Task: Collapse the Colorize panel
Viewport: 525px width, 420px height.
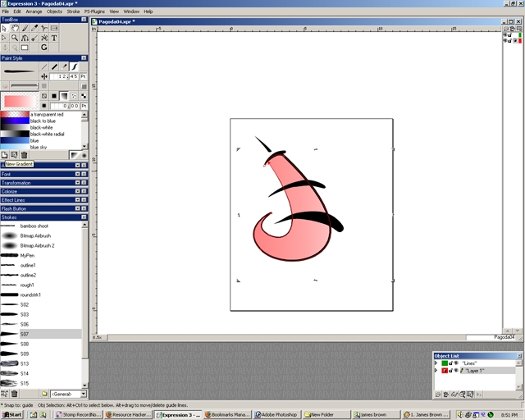Action: click(78, 191)
